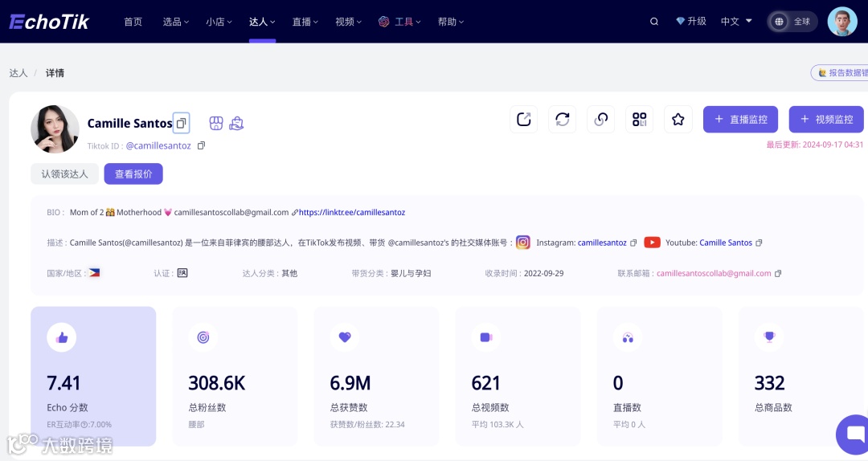Copy the contact email address
Screen dimensions: 868x461
pyautogui.click(x=778, y=273)
